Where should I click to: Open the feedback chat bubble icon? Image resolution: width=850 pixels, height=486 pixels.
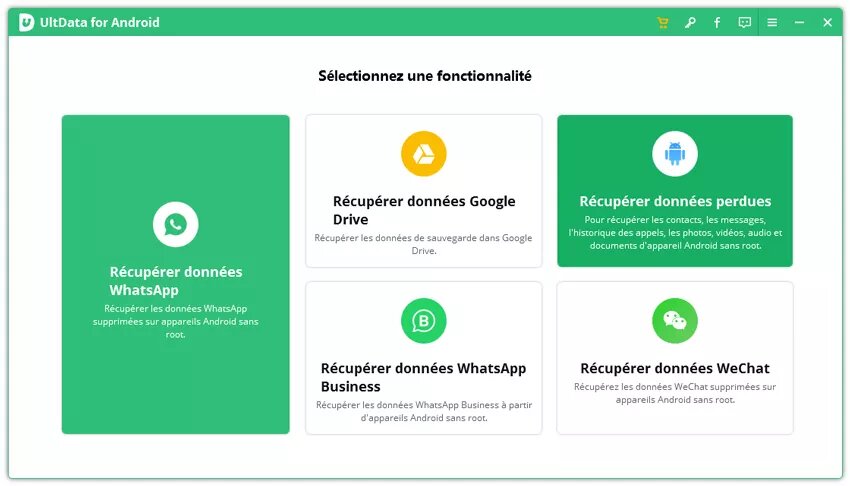(744, 22)
